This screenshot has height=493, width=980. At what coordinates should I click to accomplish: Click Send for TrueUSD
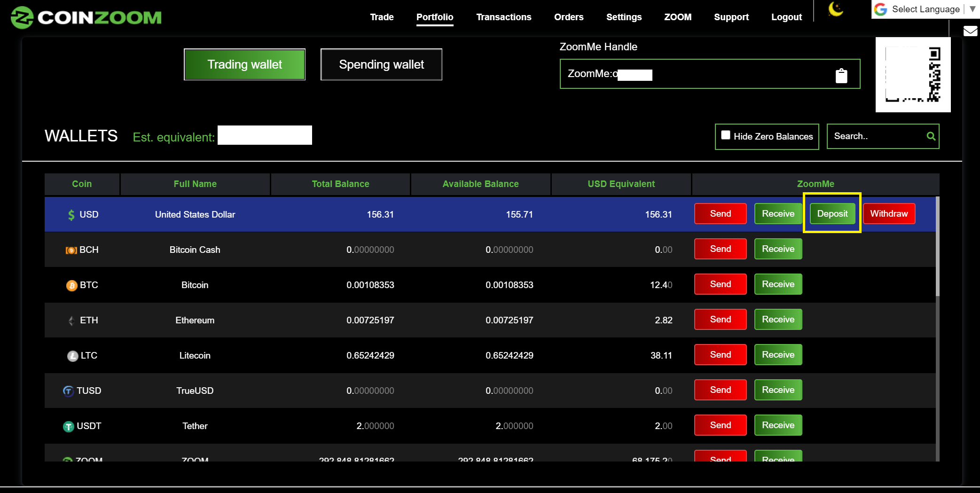point(721,390)
